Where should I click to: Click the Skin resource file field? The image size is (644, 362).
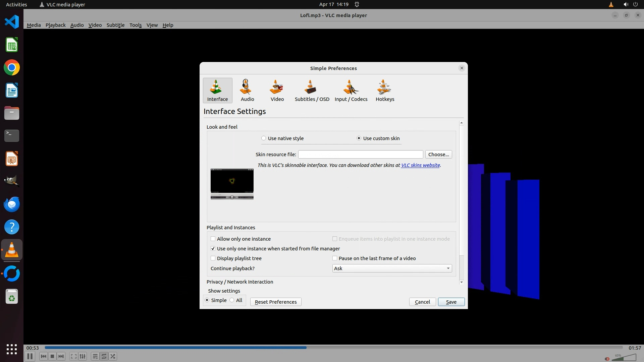point(360,155)
